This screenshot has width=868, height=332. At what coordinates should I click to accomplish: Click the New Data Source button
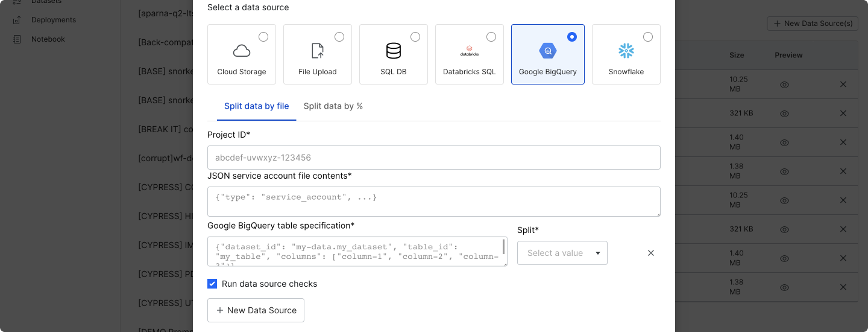[x=256, y=310]
